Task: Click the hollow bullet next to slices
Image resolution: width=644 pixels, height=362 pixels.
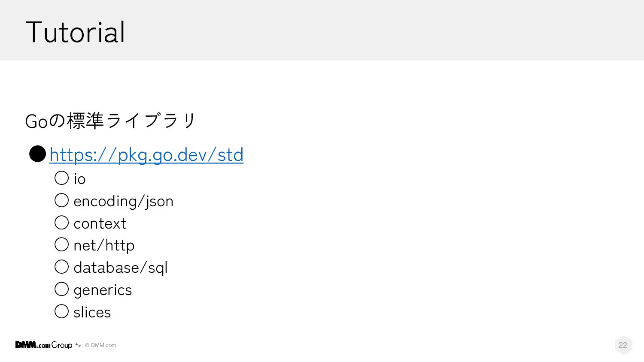Action: point(62,311)
